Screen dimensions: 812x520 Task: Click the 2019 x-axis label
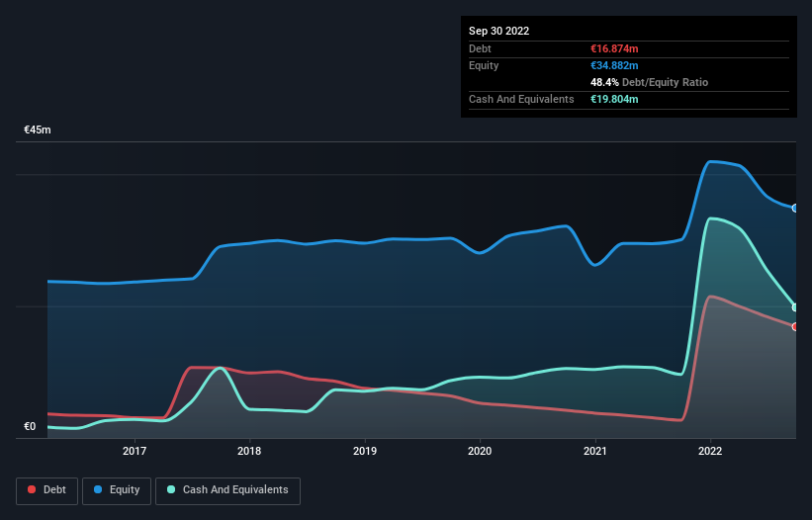click(365, 451)
